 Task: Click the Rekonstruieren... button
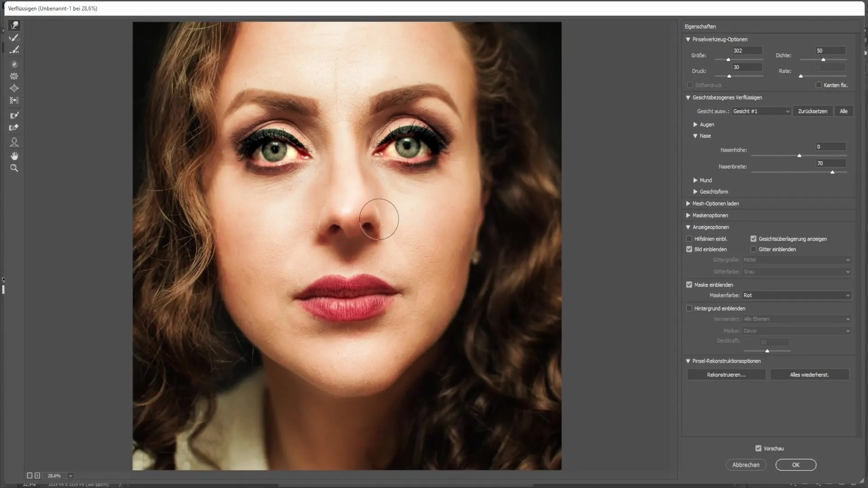coord(726,375)
